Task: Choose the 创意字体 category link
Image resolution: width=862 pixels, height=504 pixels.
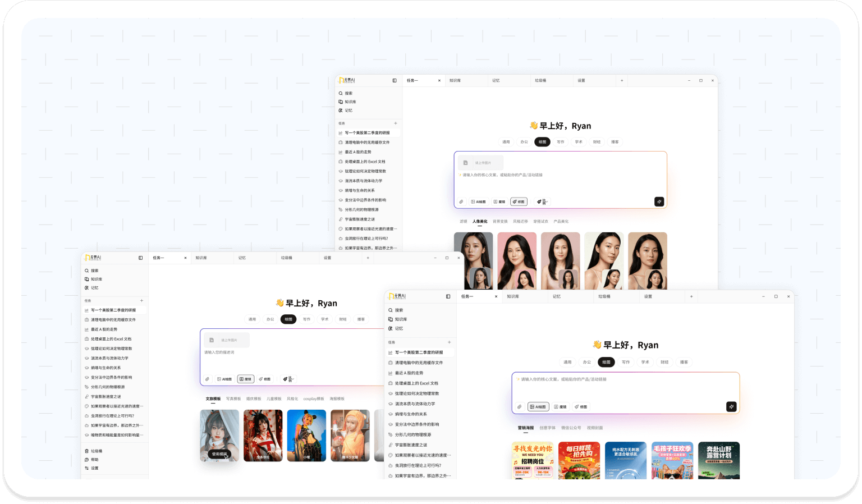Action: [x=547, y=428]
